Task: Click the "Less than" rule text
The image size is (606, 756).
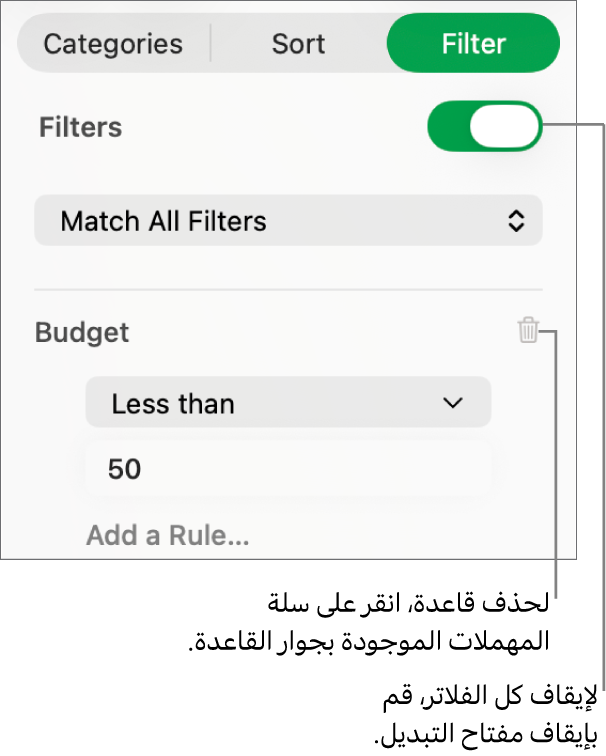Action: pyautogui.click(x=173, y=404)
